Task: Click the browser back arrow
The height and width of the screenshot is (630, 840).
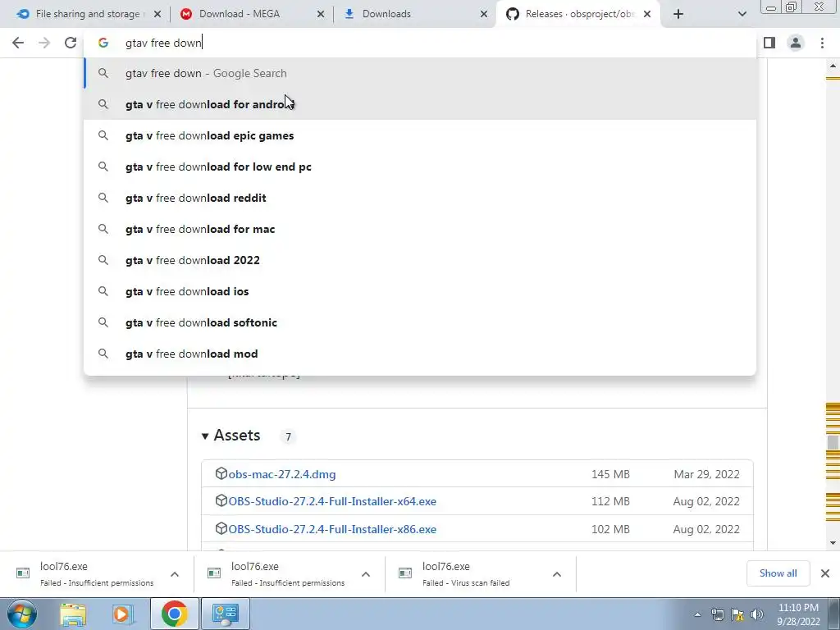Action: pos(18,43)
